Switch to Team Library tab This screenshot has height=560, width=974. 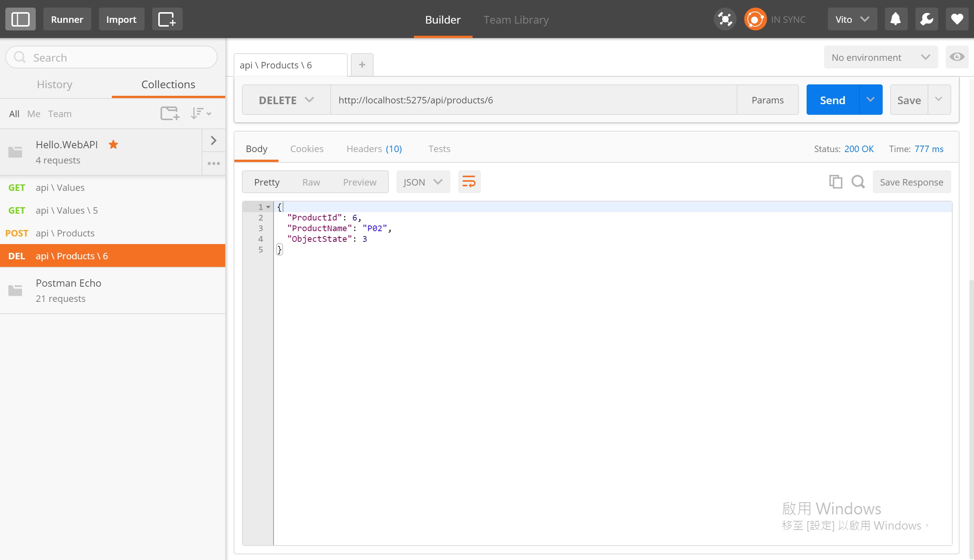(x=516, y=20)
